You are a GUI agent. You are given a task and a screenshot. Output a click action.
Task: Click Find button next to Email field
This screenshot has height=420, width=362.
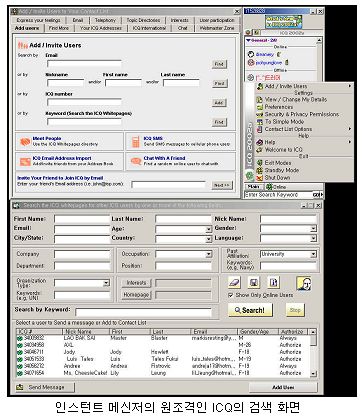pyautogui.click(x=219, y=64)
